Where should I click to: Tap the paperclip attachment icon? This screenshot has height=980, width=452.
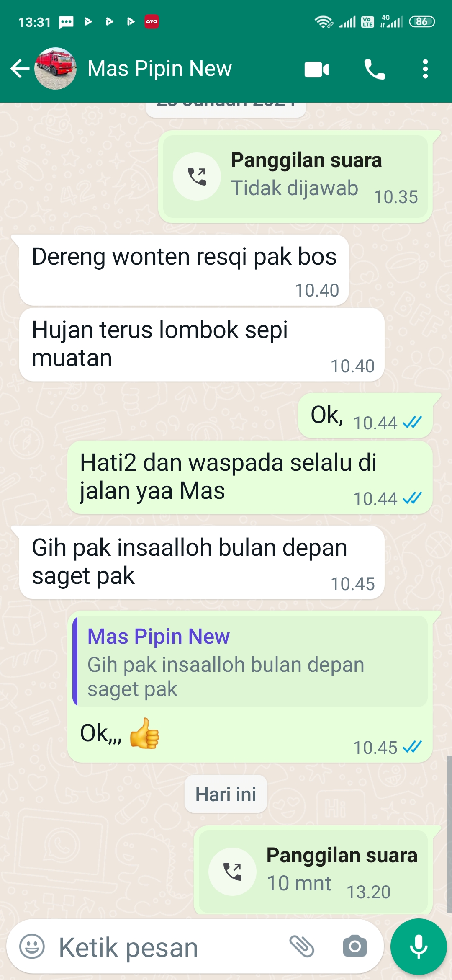click(302, 946)
